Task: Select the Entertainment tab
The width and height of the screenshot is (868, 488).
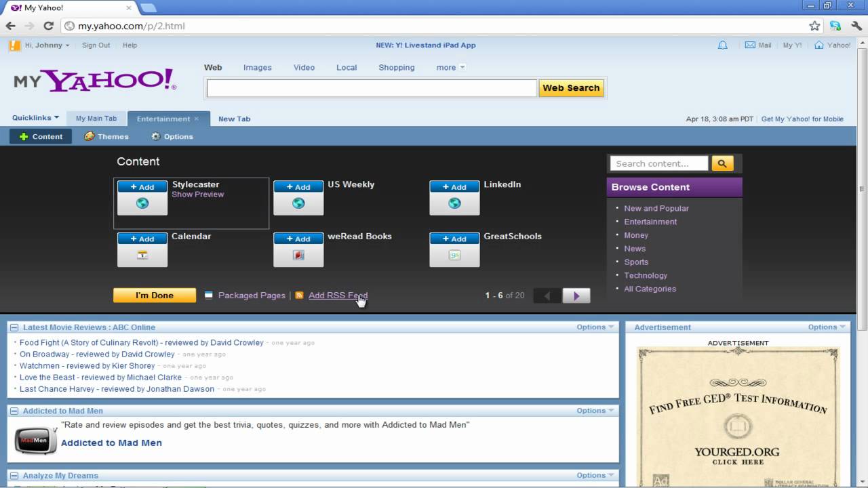Action: [x=163, y=119]
